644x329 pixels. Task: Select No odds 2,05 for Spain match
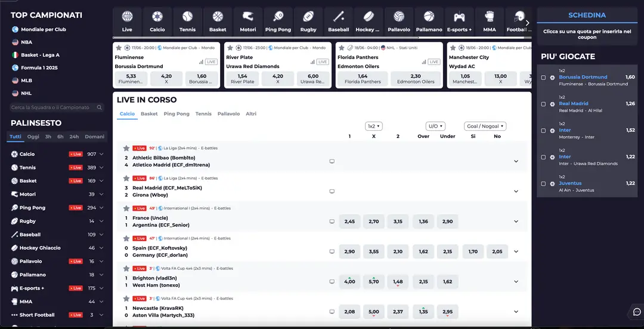pyautogui.click(x=497, y=251)
